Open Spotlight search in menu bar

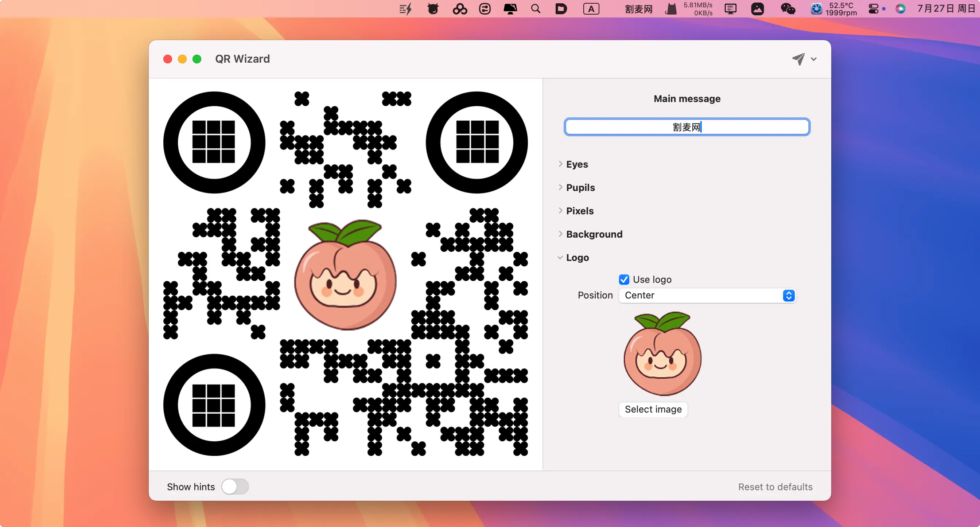536,9
